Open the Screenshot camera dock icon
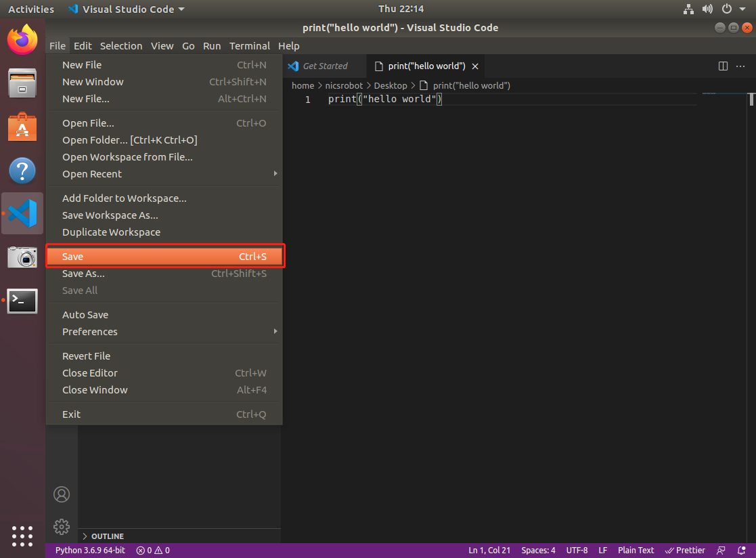756x558 pixels. pyautogui.click(x=22, y=257)
